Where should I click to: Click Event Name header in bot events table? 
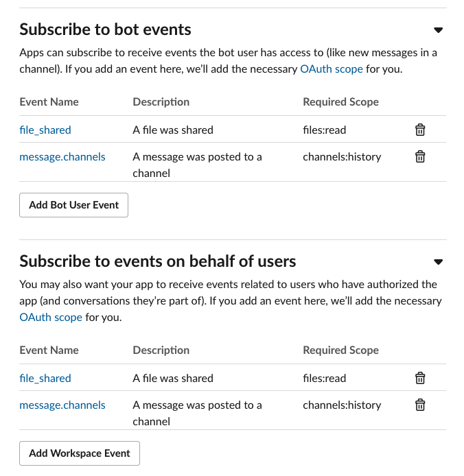click(49, 102)
